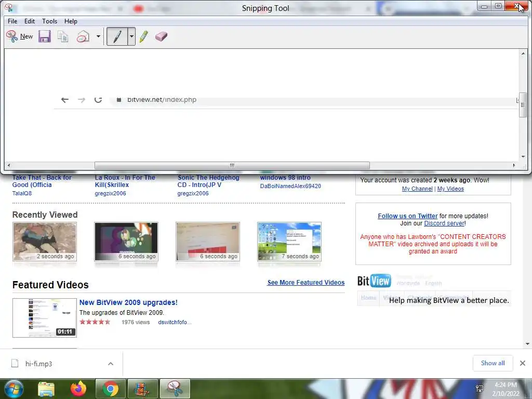Launch Firefox from taskbar
Image resolution: width=532 pixels, height=399 pixels.
click(x=78, y=389)
